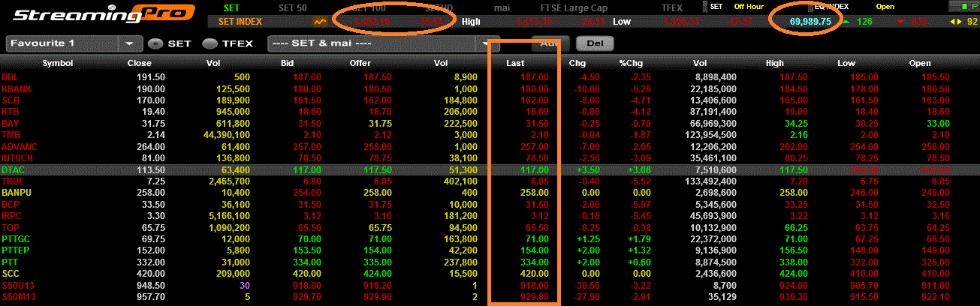Click the %Chg column header

630,64
